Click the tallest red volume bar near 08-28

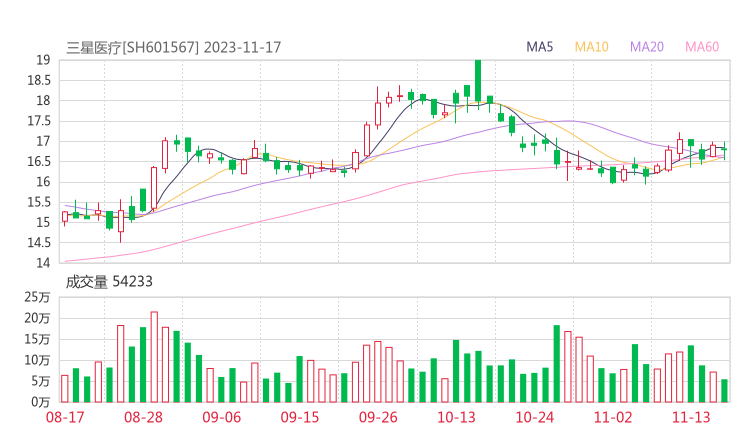[x=154, y=357]
